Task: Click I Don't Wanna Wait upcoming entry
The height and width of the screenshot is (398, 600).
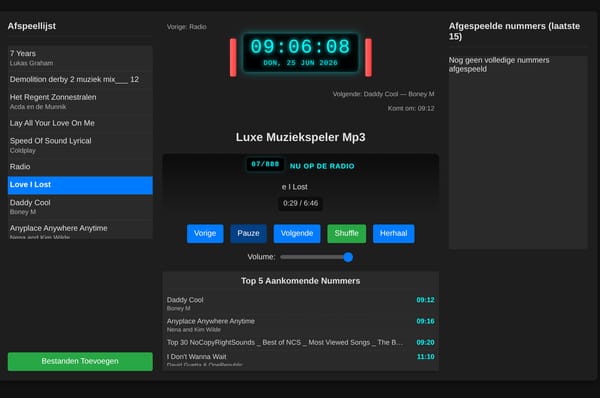Action: point(300,359)
